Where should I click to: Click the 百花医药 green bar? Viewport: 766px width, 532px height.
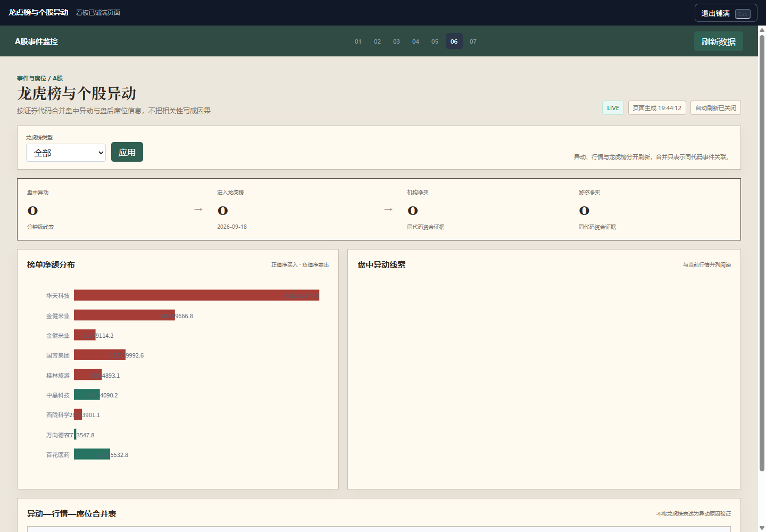click(92, 454)
